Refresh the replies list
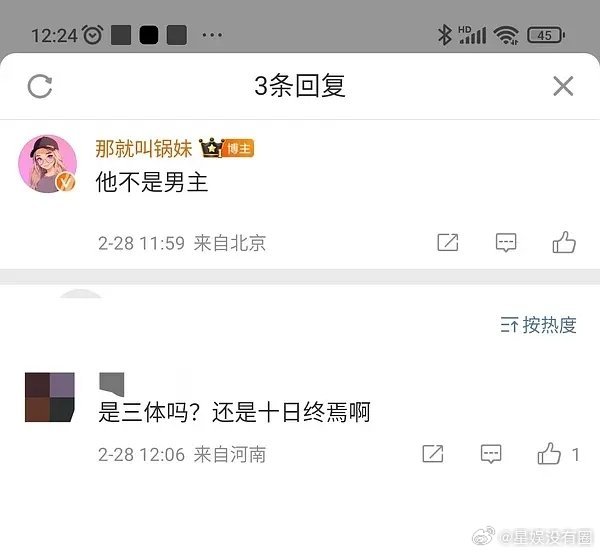Screen dimensions: 600x553 tap(40, 86)
